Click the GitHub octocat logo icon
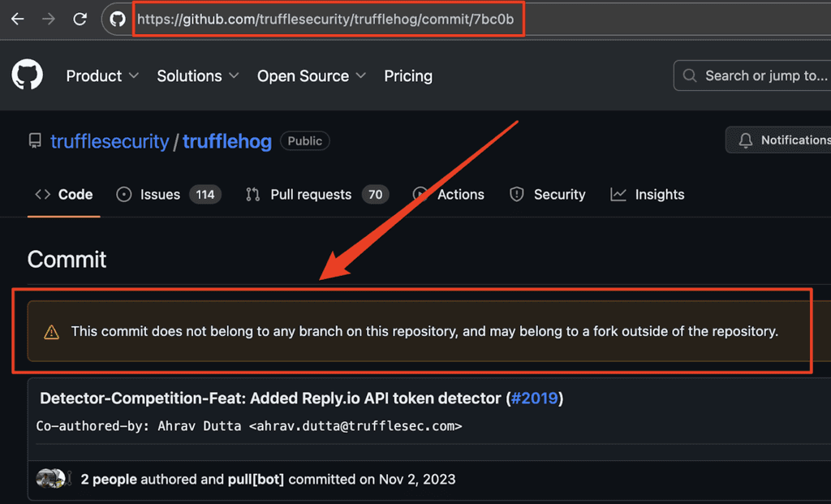Image resolution: width=831 pixels, height=504 pixels. 27,75
